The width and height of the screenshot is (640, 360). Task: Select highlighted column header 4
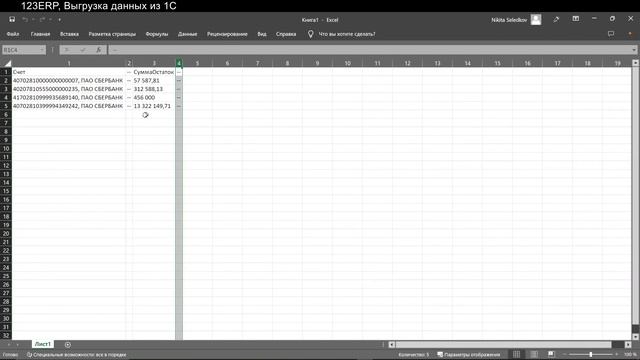click(x=179, y=63)
